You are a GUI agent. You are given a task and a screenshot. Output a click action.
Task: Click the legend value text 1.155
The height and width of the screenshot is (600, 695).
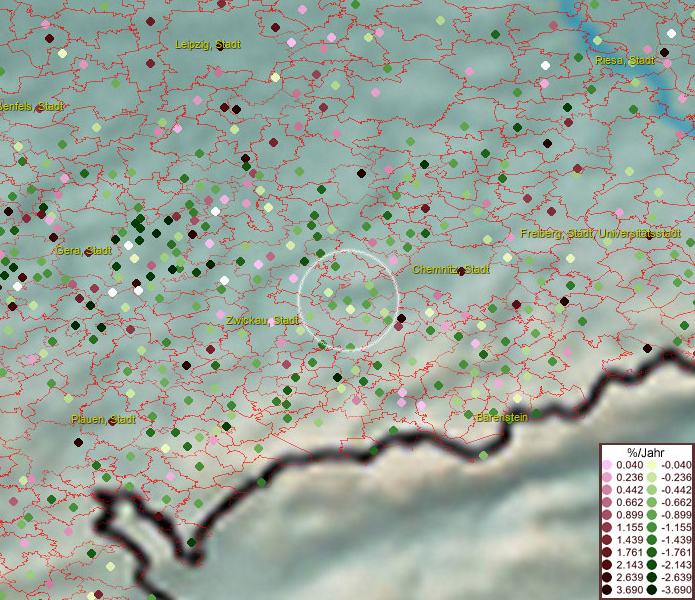click(629, 527)
